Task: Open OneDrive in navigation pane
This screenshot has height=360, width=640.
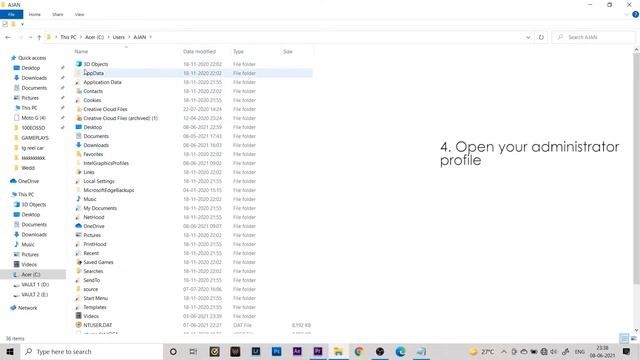Action: click(x=28, y=181)
